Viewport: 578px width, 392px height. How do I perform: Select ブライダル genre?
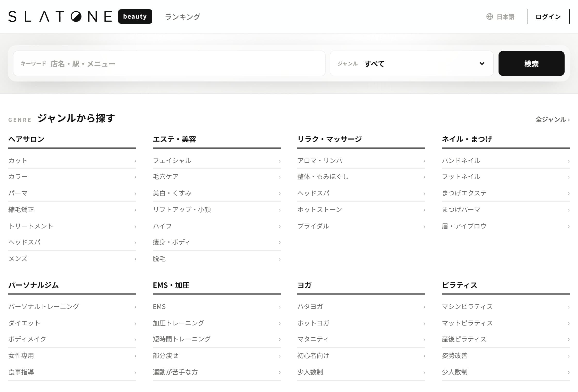click(361, 226)
